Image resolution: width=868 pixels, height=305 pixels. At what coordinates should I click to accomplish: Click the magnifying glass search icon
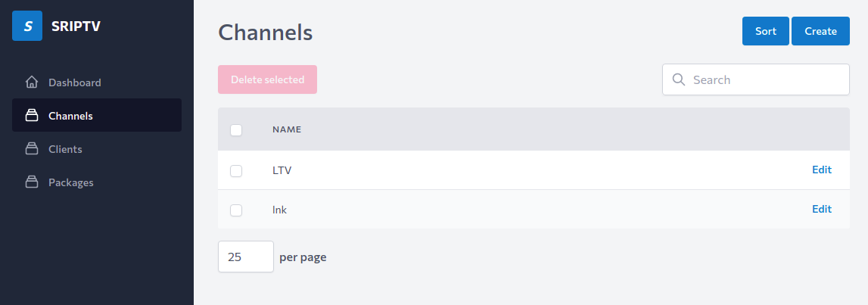(678, 79)
